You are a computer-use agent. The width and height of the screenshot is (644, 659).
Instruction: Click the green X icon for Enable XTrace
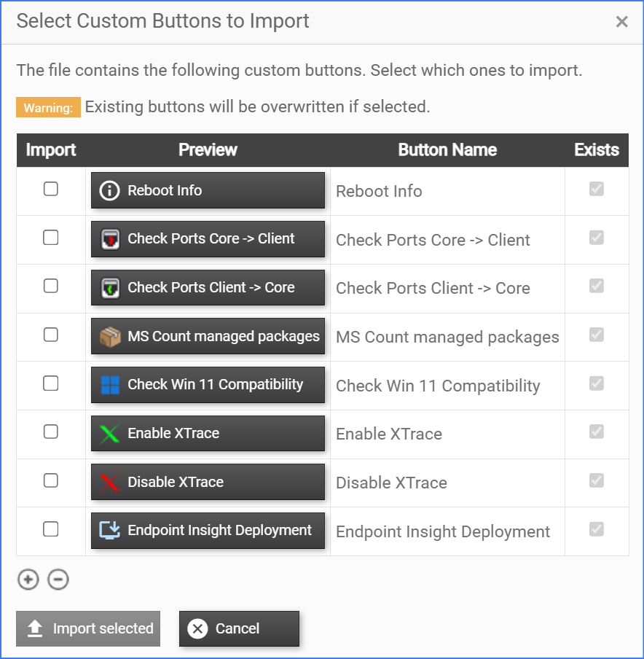coord(109,434)
